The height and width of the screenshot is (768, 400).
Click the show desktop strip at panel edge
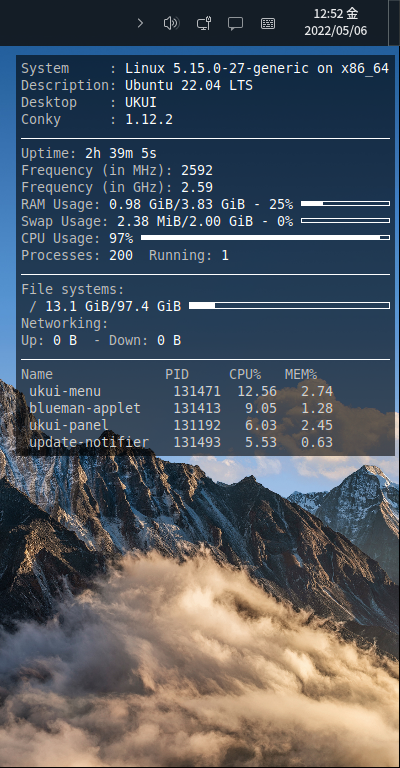pos(394,23)
